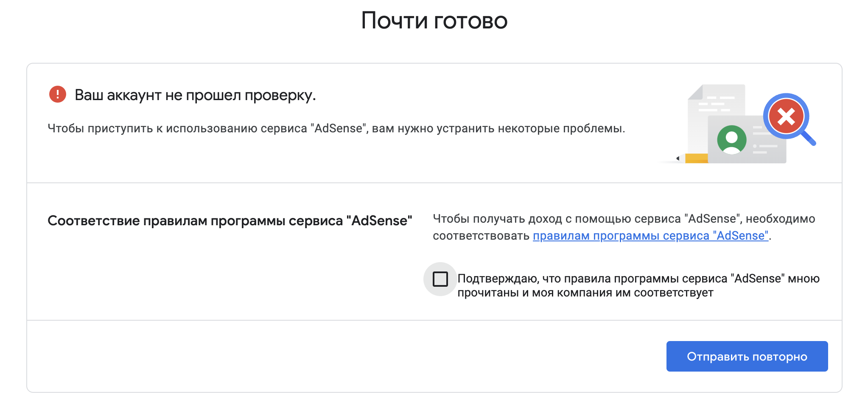Click the green user avatar illustration
This screenshot has width=868, height=414.
(731, 140)
